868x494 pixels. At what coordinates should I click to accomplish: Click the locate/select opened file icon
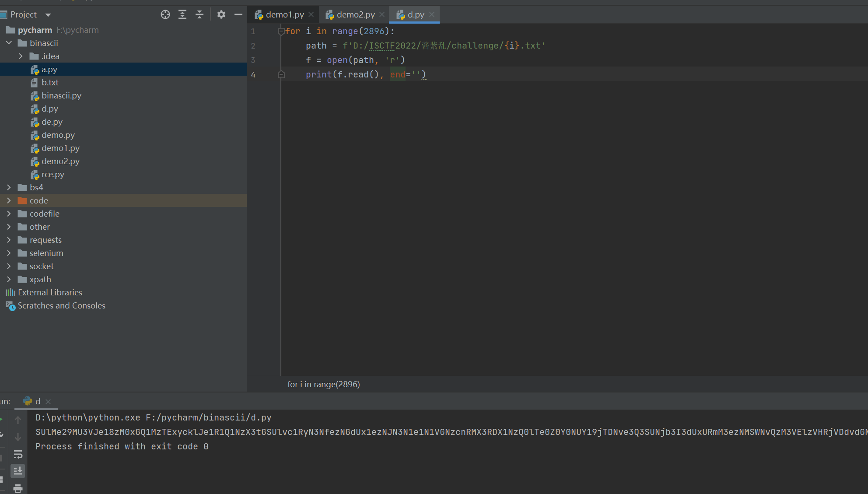pyautogui.click(x=165, y=14)
